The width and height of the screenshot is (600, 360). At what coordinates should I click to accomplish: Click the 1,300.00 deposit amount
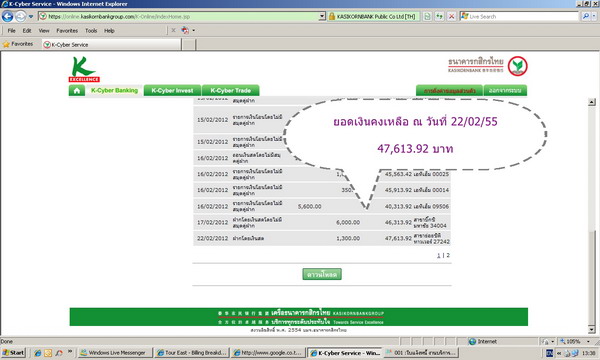pyautogui.click(x=348, y=238)
